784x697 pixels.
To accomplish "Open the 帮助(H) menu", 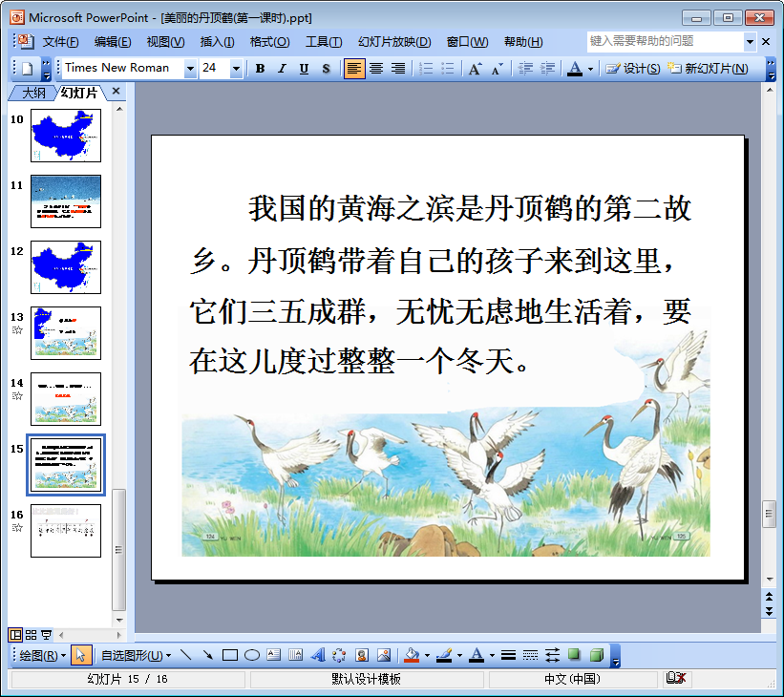I will [523, 42].
